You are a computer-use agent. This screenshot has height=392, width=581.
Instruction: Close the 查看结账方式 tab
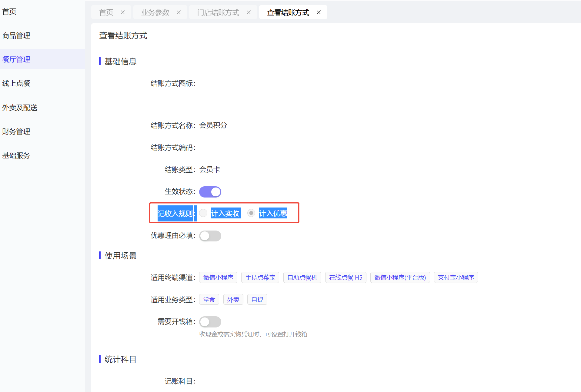319,12
